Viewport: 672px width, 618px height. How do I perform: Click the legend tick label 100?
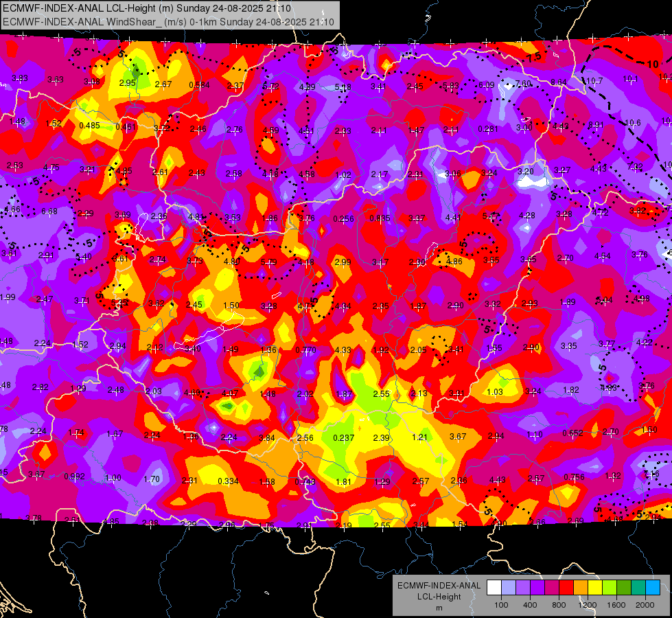click(501, 605)
